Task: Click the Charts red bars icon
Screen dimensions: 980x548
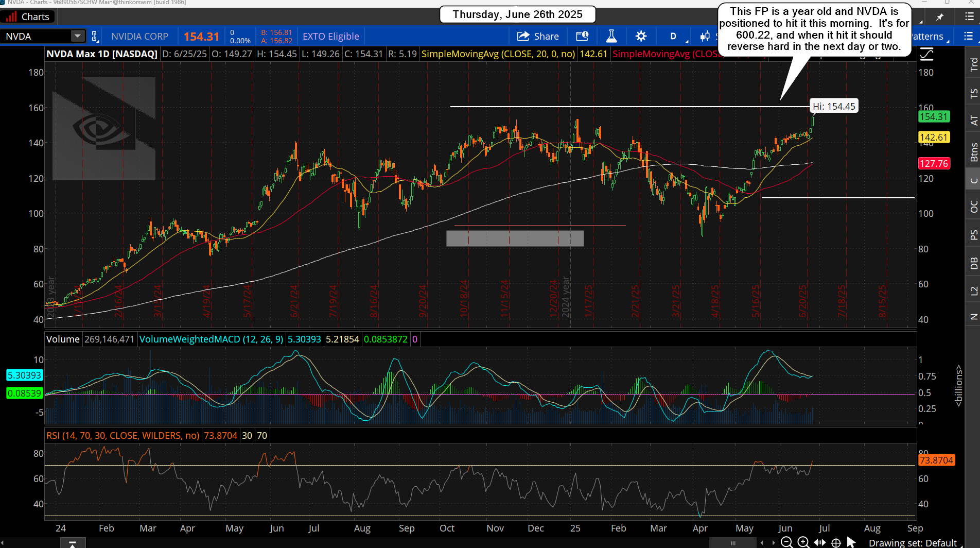Action: pyautogui.click(x=10, y=17)
